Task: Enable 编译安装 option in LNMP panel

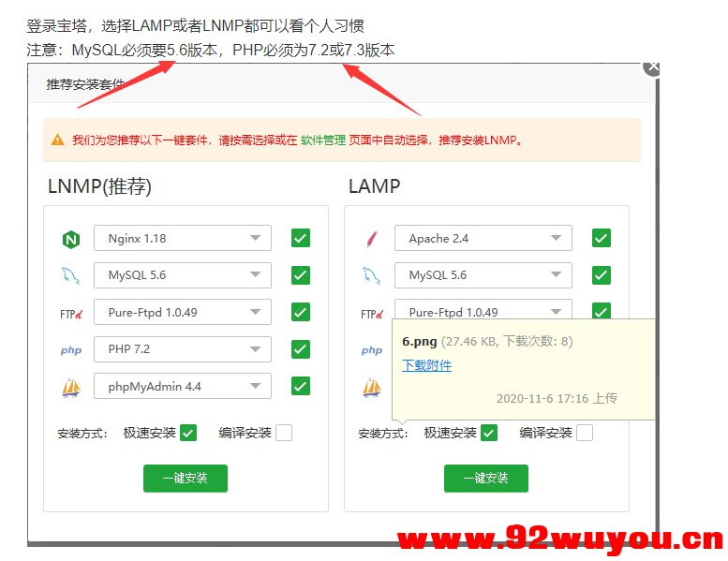Action: [x=283, y=433]
